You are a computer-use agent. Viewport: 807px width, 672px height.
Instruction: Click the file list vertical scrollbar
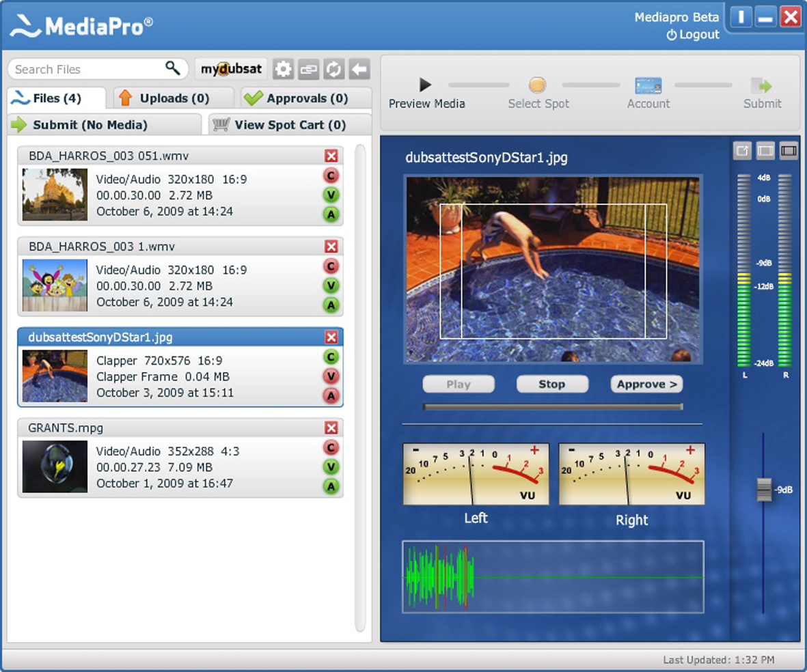click(x=360, y=389)
